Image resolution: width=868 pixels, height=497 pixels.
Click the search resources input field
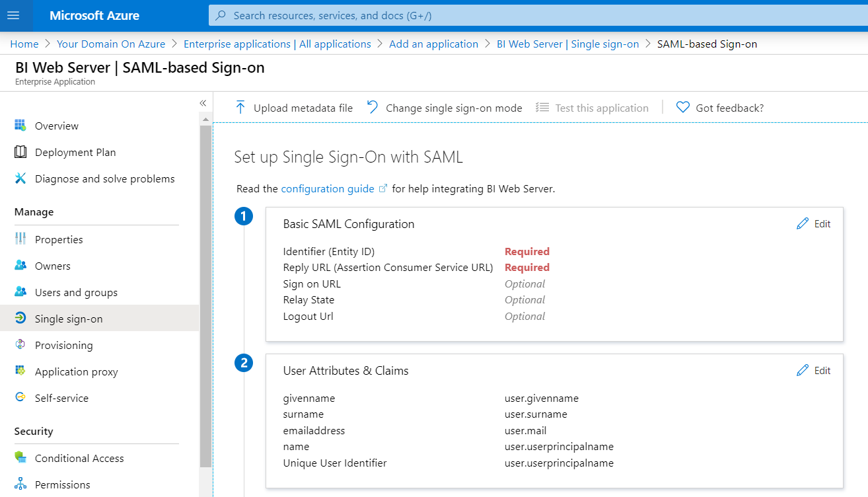pyautogui.click(x=462, y=15)
